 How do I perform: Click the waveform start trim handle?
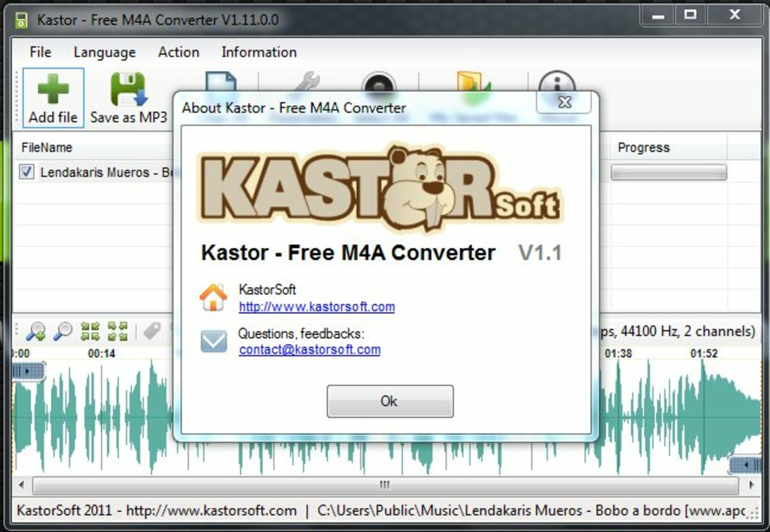point(28,371)
